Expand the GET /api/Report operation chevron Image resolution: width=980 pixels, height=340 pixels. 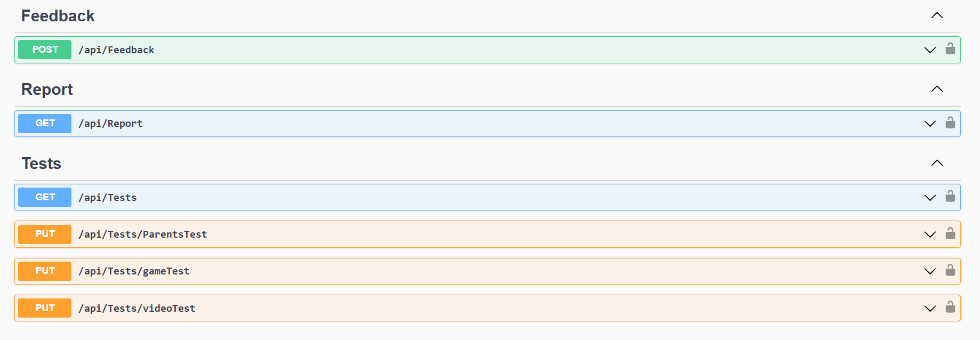[x=930, y=124]
